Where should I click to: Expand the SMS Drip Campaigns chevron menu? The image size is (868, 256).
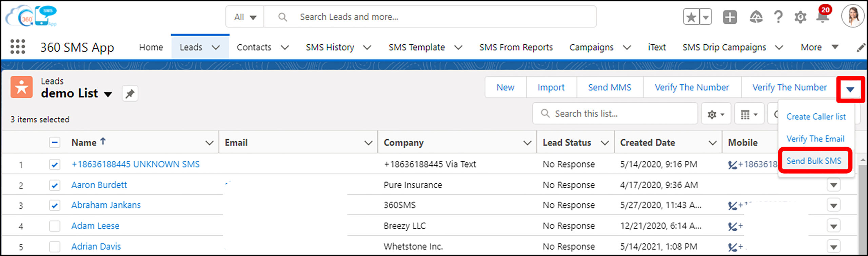(779, 47)
